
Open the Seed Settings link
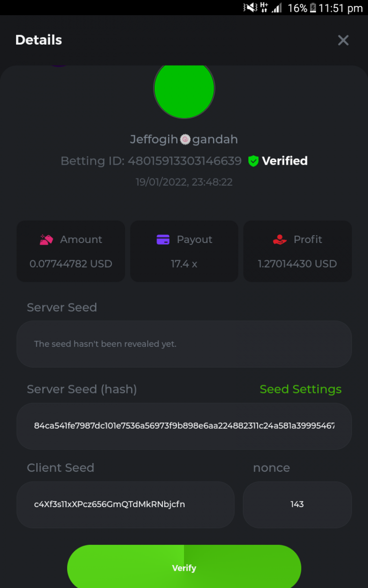(300, 389)
